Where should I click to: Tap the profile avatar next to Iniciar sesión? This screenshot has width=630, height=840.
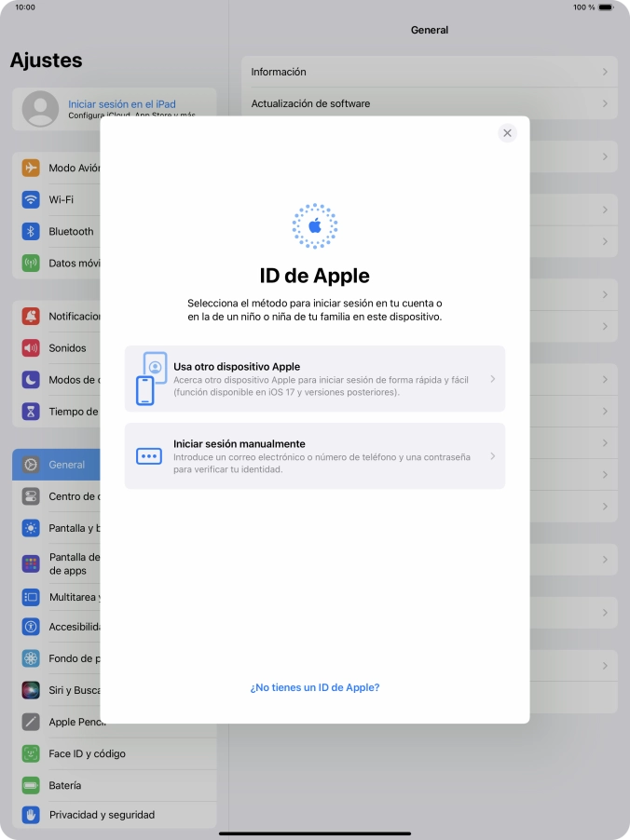[40, 109]
